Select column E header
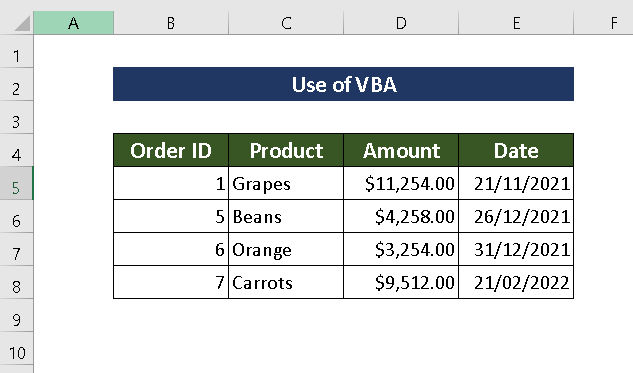633x373 pixels. pos(516,23)
